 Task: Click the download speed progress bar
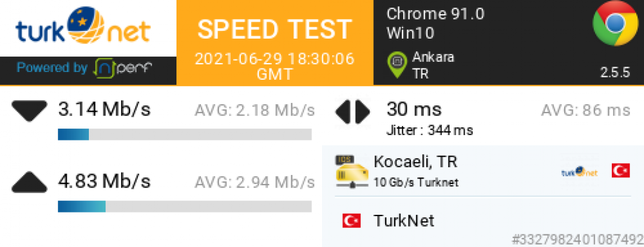click(x=184, y=135)
